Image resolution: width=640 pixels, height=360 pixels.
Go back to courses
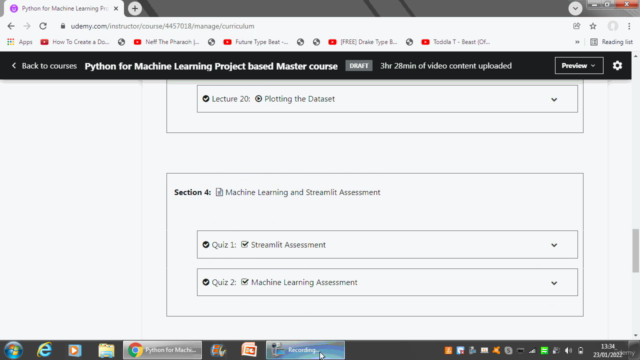[44, 66]
